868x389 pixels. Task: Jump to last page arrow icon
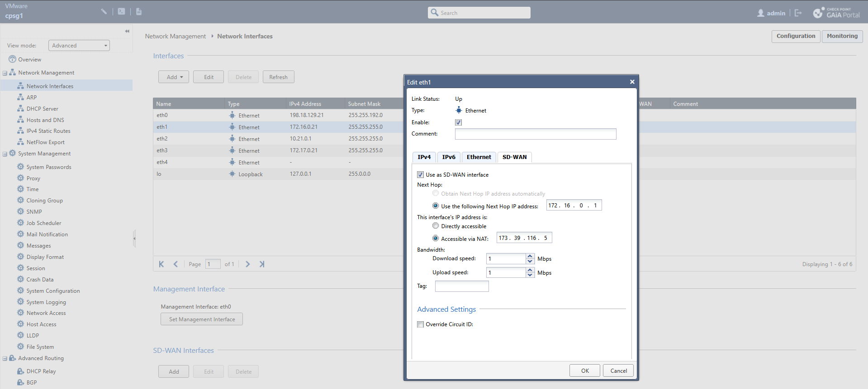[x=261, y=264]
